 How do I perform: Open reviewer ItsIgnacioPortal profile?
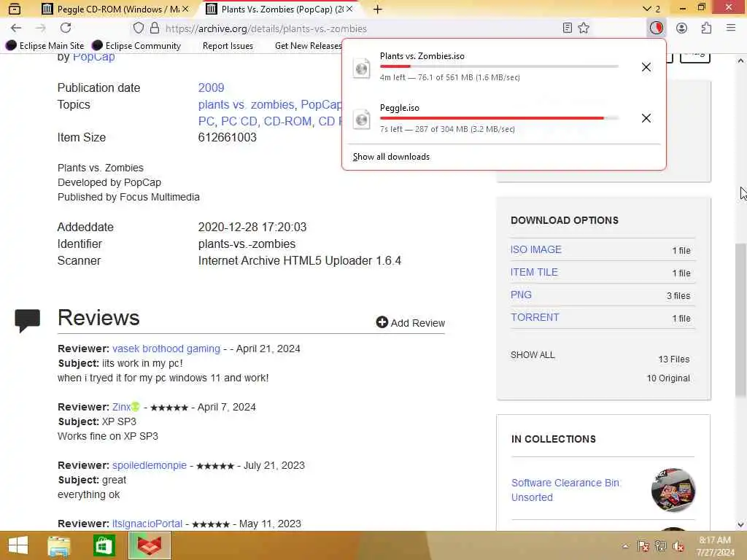point(147,524)
